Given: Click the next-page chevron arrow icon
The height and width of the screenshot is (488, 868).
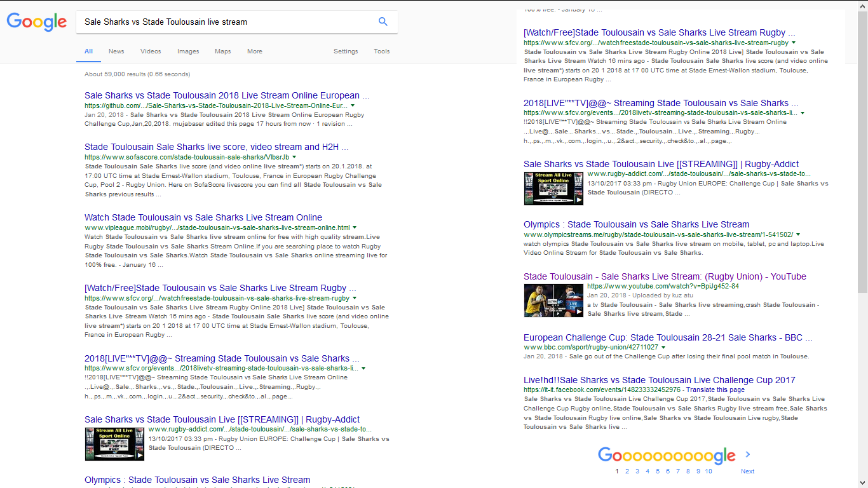Looking at the screenshot, I should coord(748,454).
